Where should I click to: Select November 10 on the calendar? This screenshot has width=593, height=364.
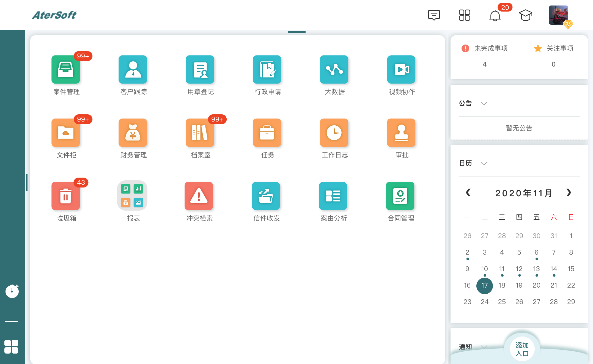click(485, 269)
